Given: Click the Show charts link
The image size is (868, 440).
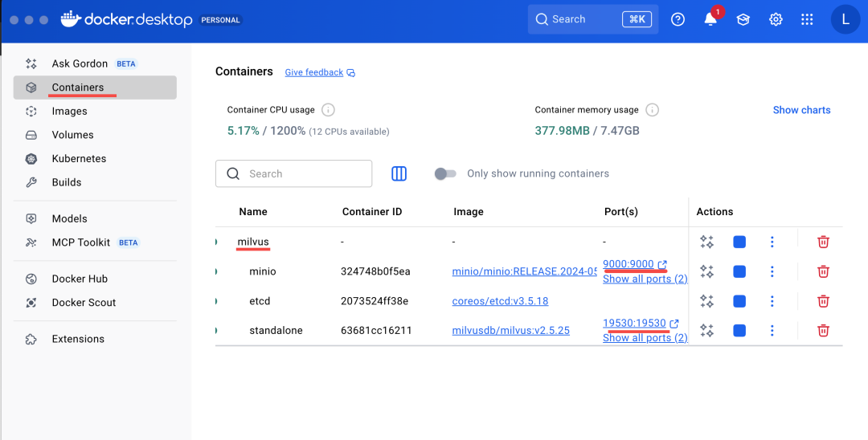Looking at the screenshot, I should click(x=801, y=110).
